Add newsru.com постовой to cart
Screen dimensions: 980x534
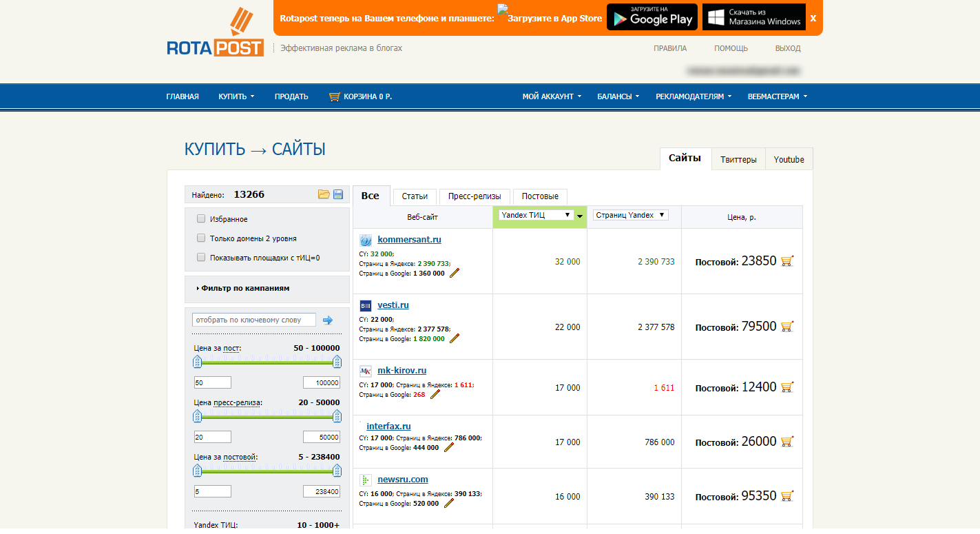click(x=787, y=496)
